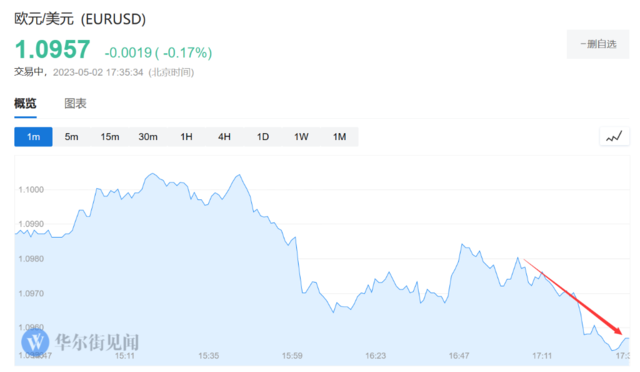This screenshot has height=372, width=640.
Task: Show the 1W weekly chart
Action: [301, 137]
